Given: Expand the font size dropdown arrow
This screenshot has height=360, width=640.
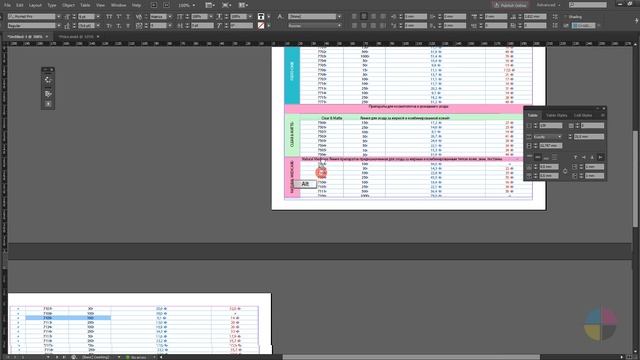Looking at the screenshot, I should tap(98, 17).
